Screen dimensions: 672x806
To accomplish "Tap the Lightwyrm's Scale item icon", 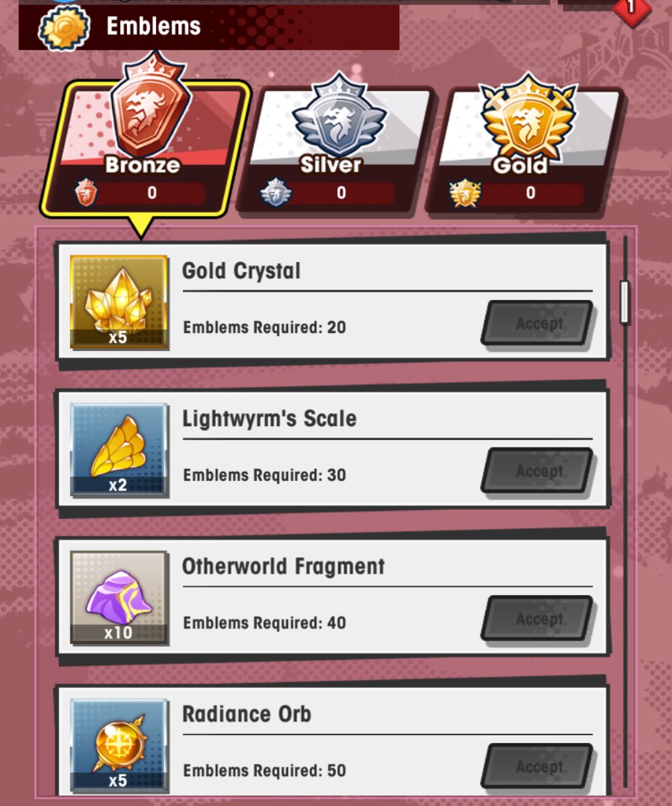I will coord(119,449).
